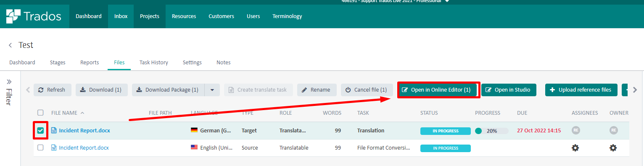
Task: Click Upload reference files button
Action: 581,90
